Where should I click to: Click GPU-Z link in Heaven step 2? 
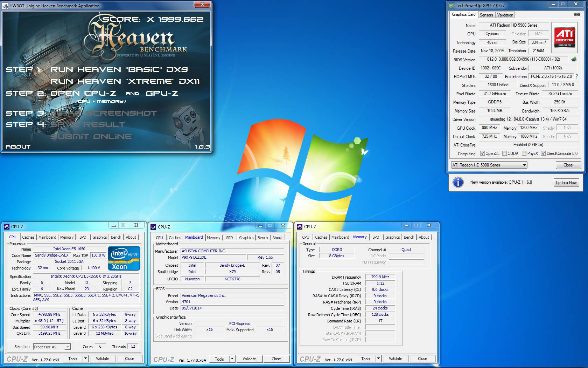tap(162, 93)
